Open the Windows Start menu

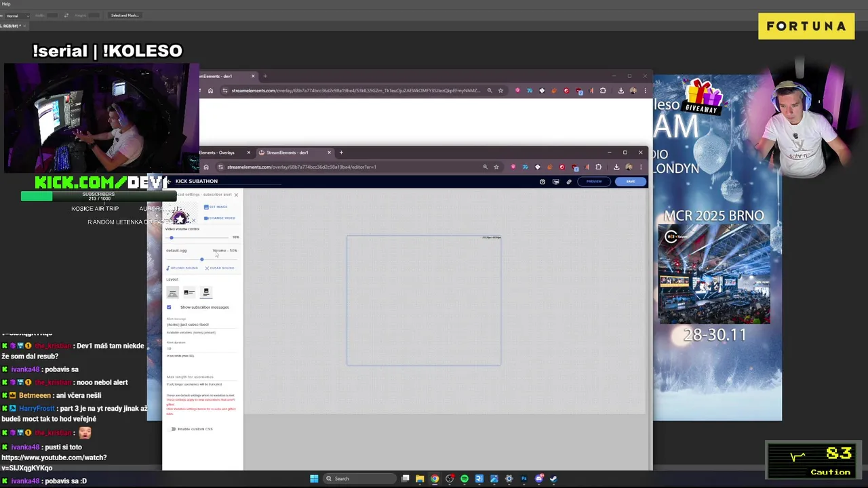pyautogui.click(x=314, y=479)
